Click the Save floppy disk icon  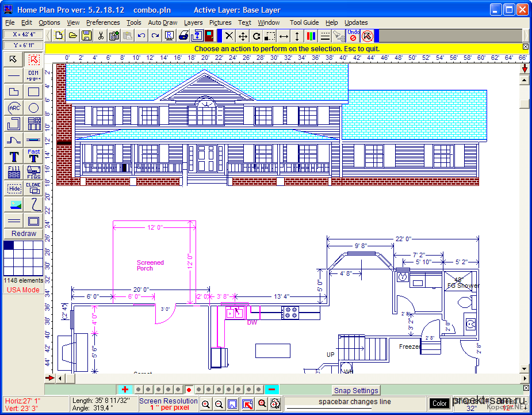(x=87, y=36)
